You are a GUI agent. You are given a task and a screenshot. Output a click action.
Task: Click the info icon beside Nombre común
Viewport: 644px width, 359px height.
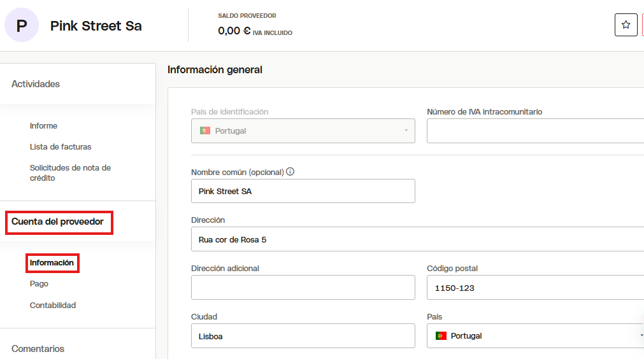[x=290, y=171]
